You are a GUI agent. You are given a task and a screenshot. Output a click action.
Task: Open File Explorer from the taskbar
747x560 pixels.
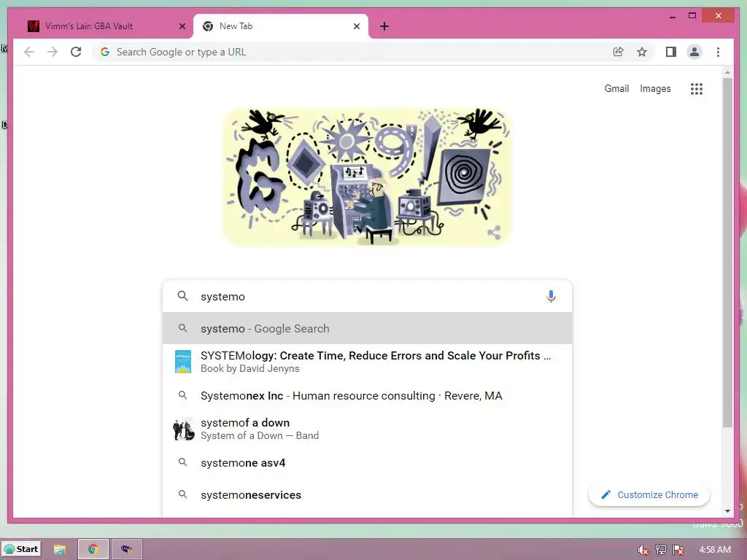tap(60, 550)
